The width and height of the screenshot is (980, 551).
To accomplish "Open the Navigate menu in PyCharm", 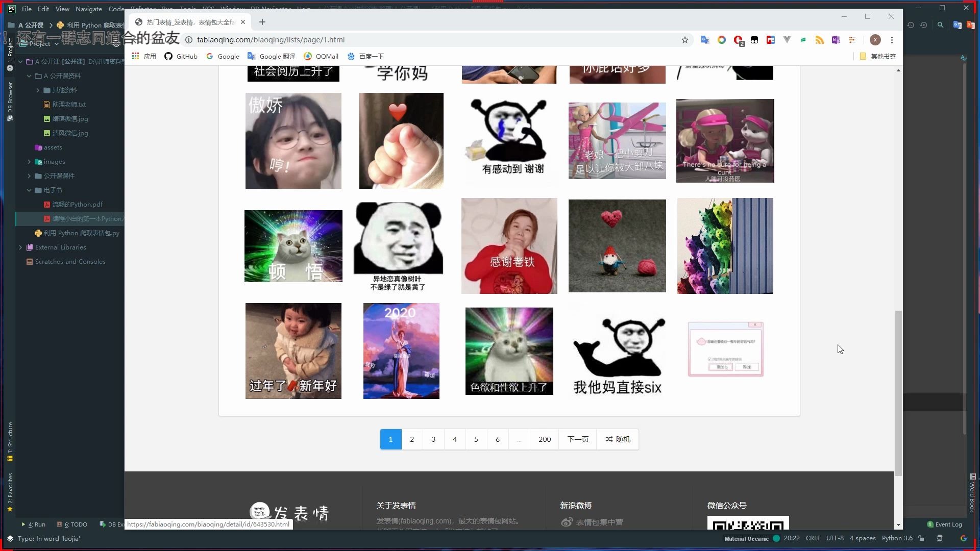I will pos(89,9).
